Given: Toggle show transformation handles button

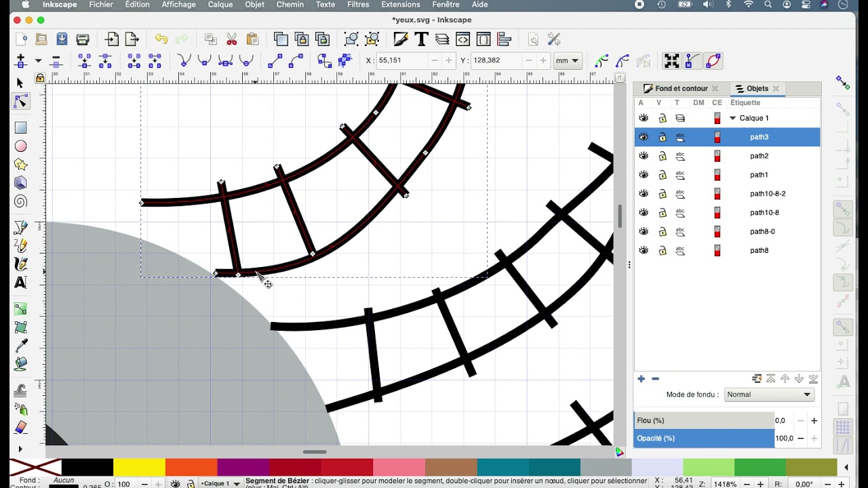Looking at the screenshot, I should coord(672,61).
